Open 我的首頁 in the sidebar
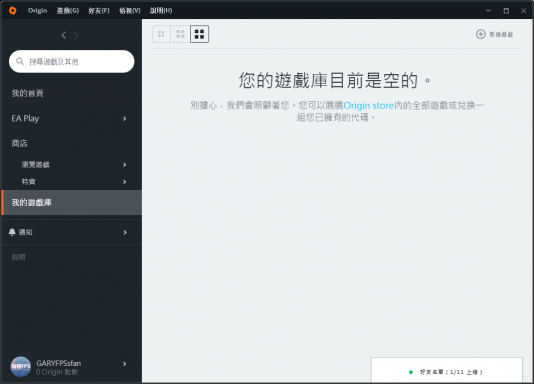 coord(28,93)
